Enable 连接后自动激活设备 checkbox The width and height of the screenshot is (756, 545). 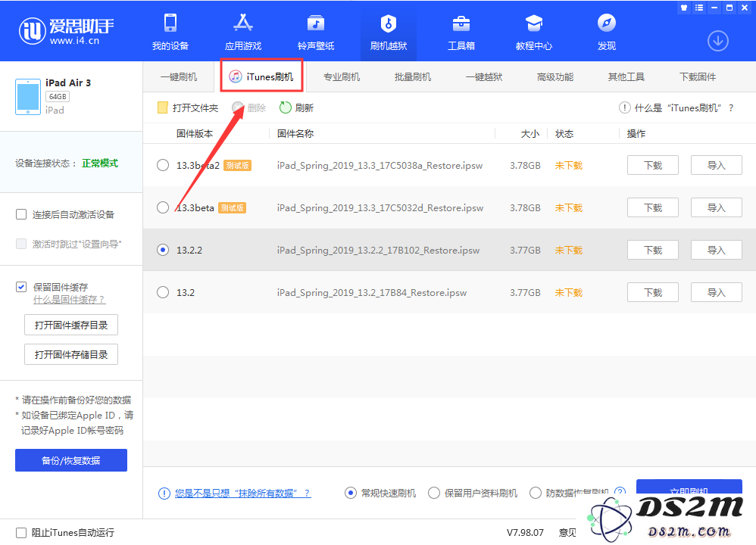pyautogui.click(x=21, y=214)
